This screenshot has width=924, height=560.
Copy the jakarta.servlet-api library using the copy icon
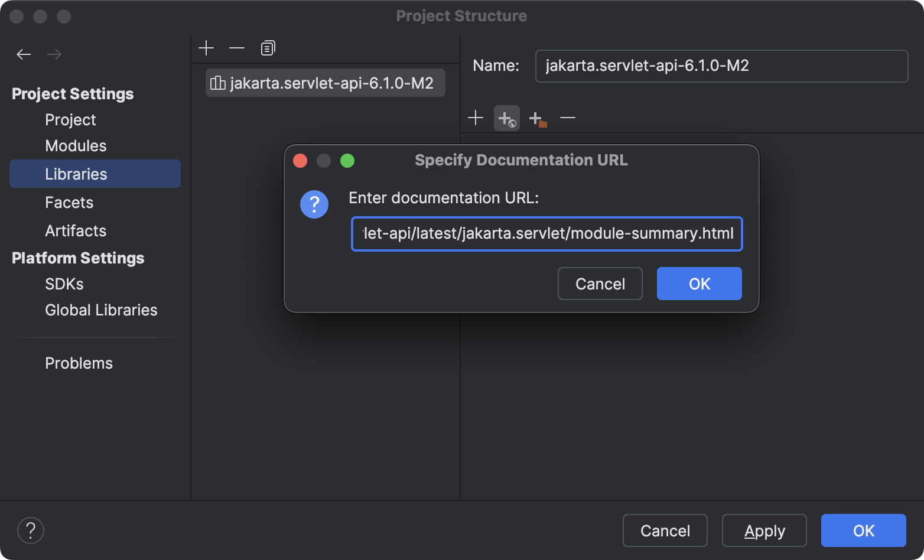click(268, 48)
